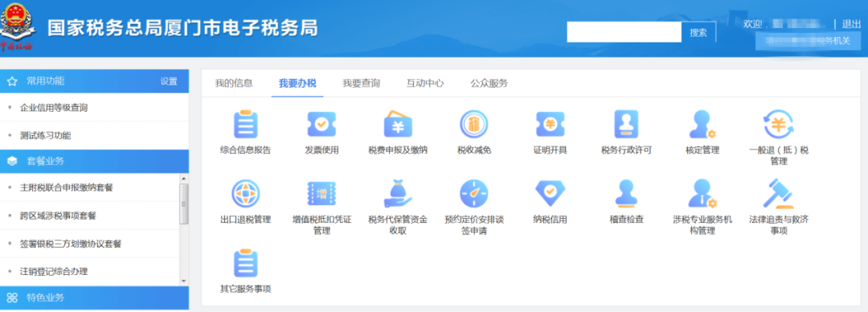Image resolution: width=868 pixels, height=312 pixels.
Task: Click the 套餐业务 list scrollbar thumb
Action: [x=184, y=203]
